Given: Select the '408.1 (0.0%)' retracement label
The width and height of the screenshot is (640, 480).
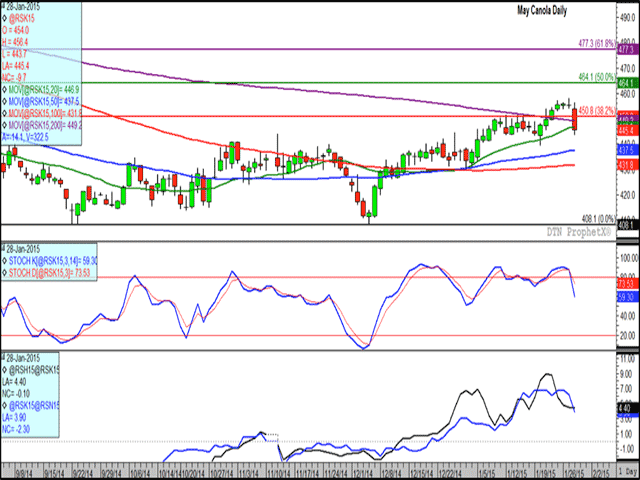Looking at the screenshot, I should [x=598, y=218].
